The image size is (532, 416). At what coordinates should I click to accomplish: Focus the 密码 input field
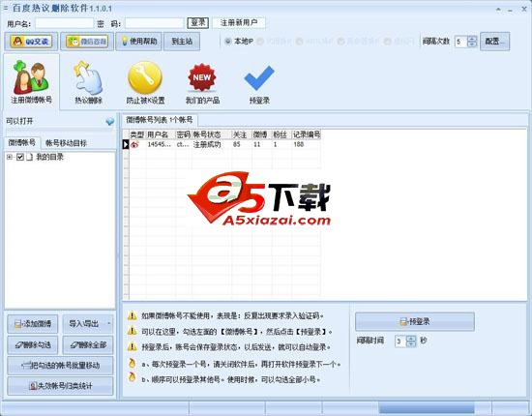tap(155, 23)
